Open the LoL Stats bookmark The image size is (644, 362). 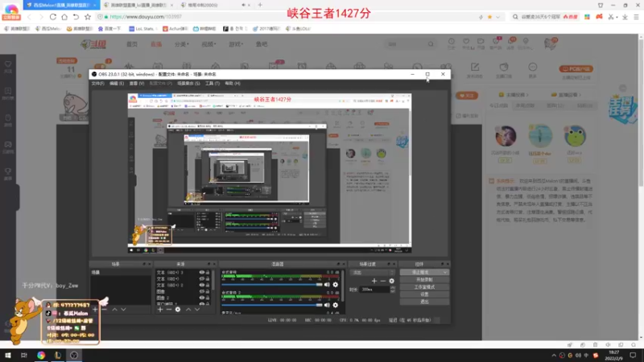click(142, 29)
